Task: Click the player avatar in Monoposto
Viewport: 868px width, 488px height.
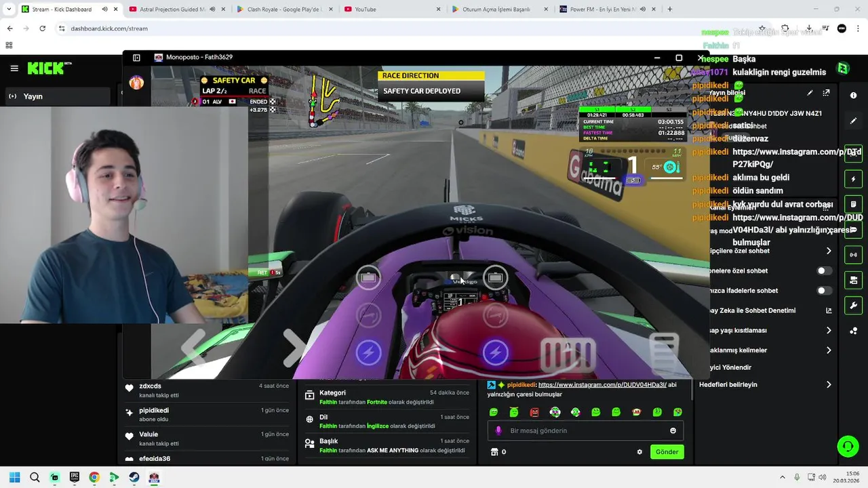Action: [136, 83]
